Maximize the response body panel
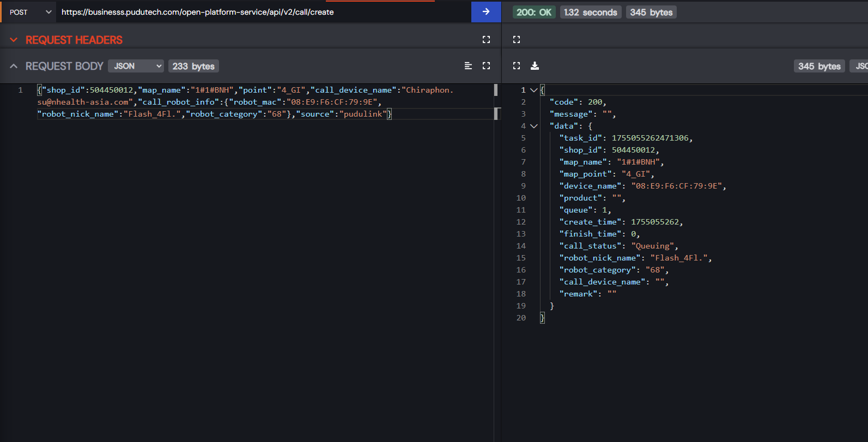Image resolution: width=868 pixels, height=442 pixels. click(517, 65)
